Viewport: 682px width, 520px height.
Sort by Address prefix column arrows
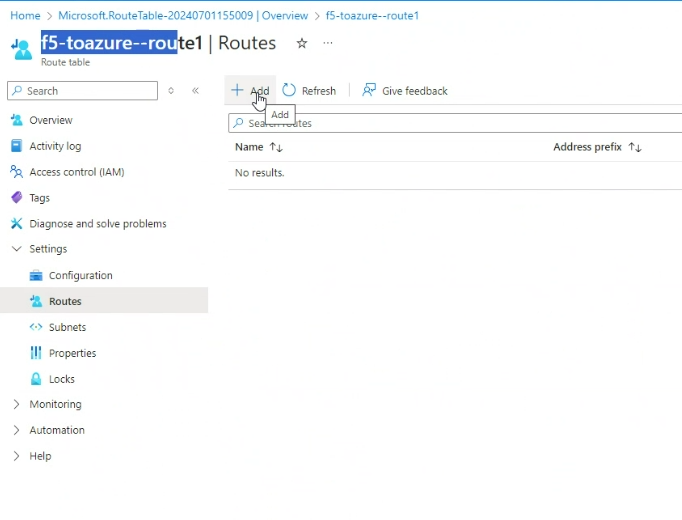pos(635,147)
